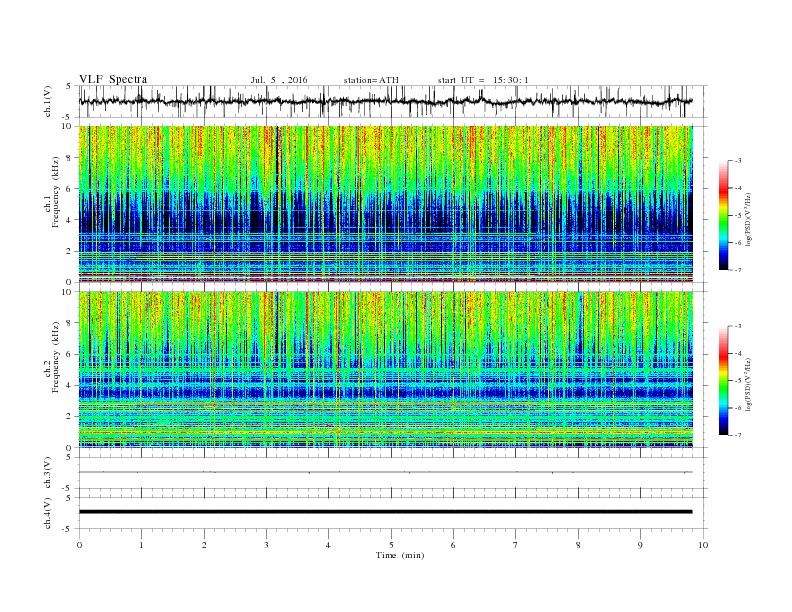The image size is (792, 612).
Task: Click the ch.2 spectrogram '4' kHz tick label
Action: tap(70, 385)
